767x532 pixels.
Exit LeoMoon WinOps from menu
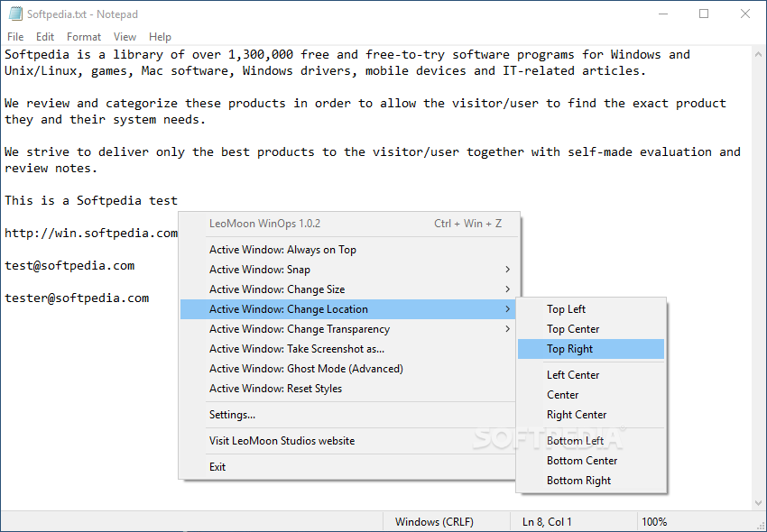click(347, 466)
